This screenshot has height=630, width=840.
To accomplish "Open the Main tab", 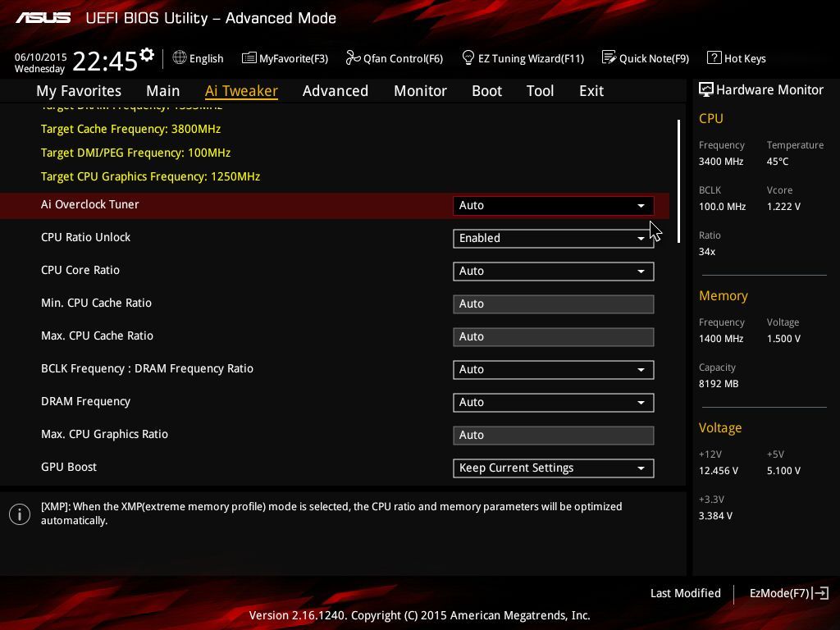I will tap(163, 91).
